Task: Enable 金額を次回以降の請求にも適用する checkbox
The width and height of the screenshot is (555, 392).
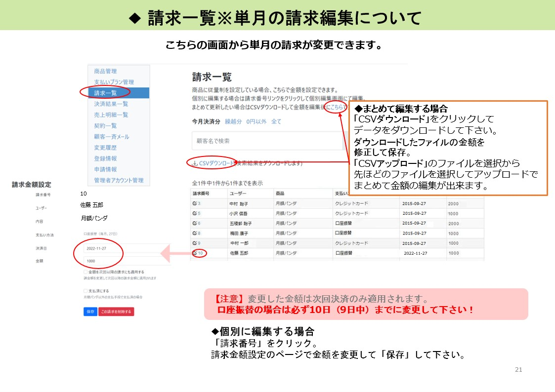Action: [x=85, y=272]
